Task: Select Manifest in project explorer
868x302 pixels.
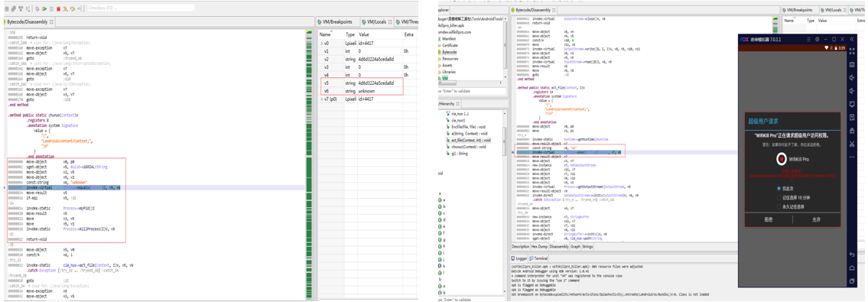Action: (x=450, y=39)
